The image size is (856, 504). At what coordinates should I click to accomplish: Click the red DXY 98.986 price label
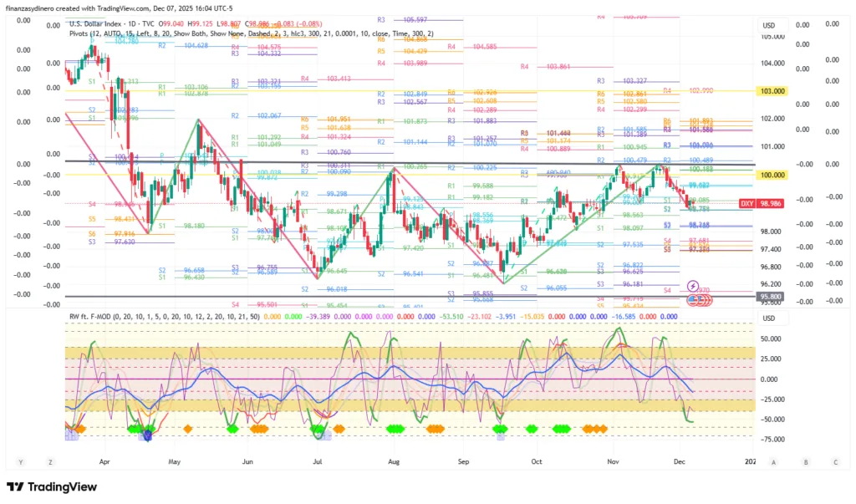point(761,203)
